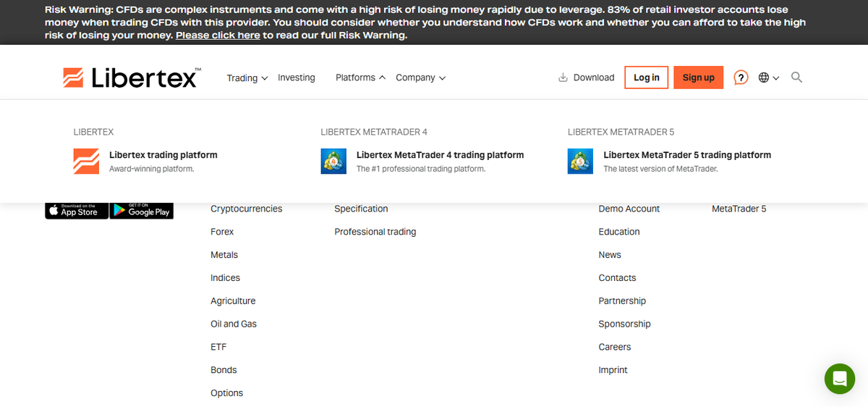Select Libertex MetaTrader 5 trading platform

coord(687,155)
